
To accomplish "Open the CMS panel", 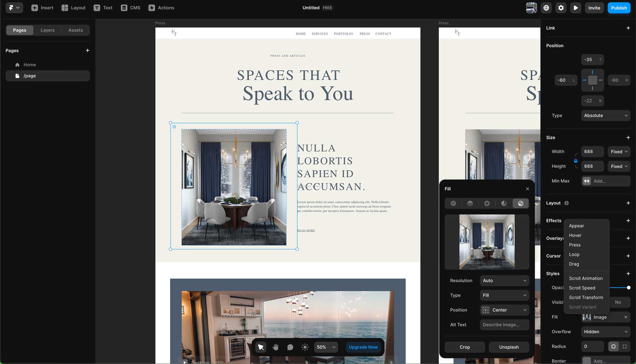I will click(130, 7).
